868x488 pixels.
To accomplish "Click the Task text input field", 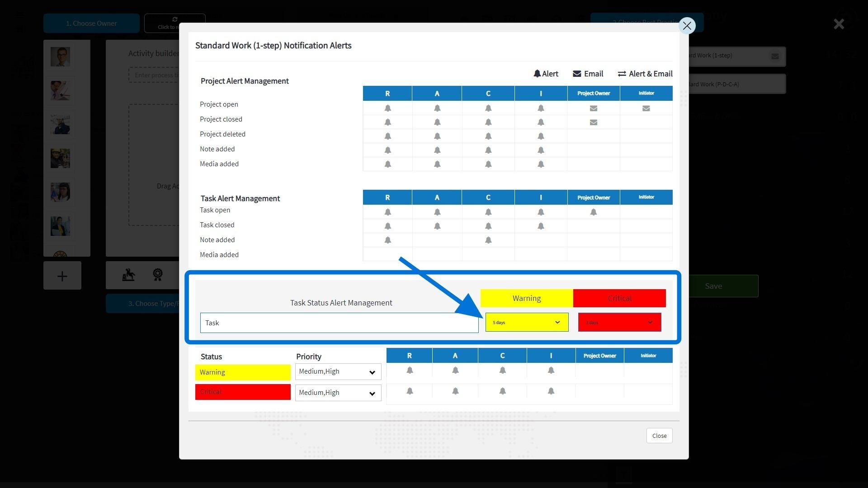I will pos(339,323).
